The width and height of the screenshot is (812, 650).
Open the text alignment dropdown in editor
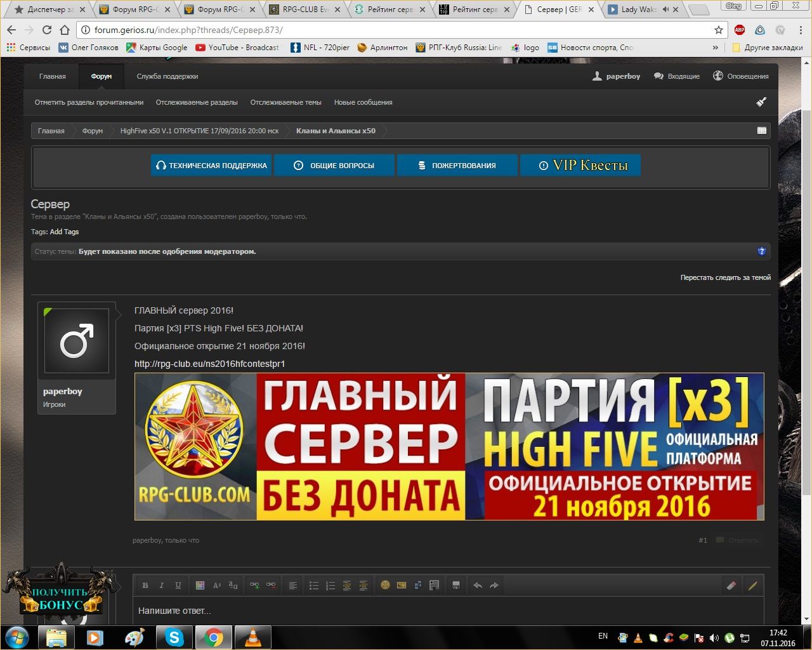[x=292, y=585]
